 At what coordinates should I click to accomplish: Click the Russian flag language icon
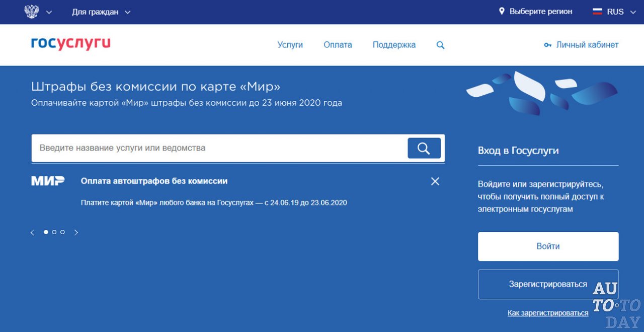(597, 12)
